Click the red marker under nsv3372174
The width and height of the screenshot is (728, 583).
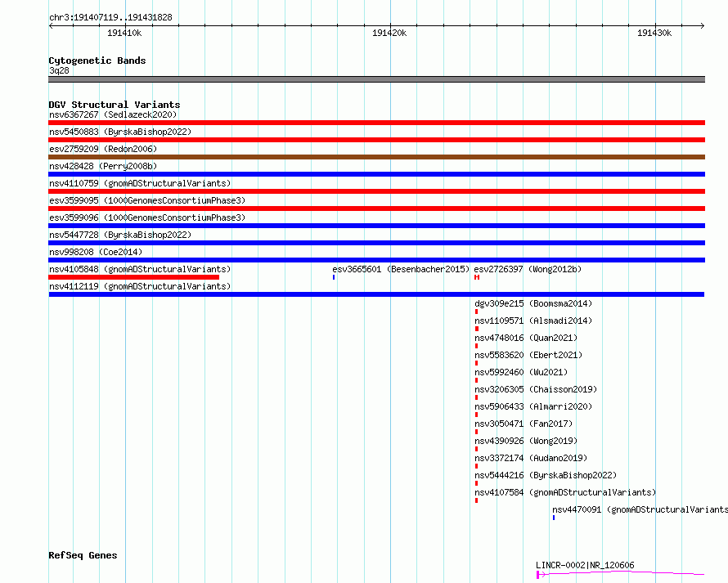click(x=476, y=466)
